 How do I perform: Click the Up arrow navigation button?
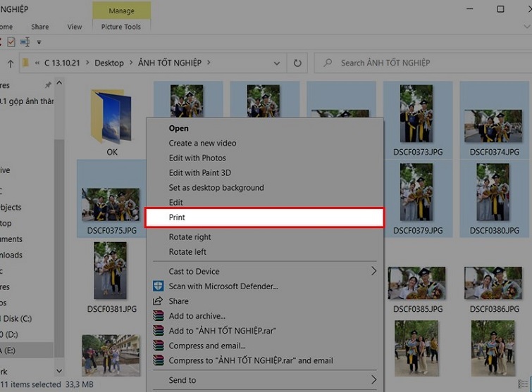(x=10, y=63)
